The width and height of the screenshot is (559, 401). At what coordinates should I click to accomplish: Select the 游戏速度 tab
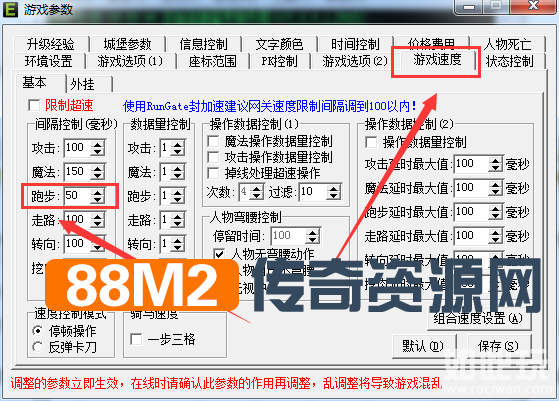click(x=437, y=60)
